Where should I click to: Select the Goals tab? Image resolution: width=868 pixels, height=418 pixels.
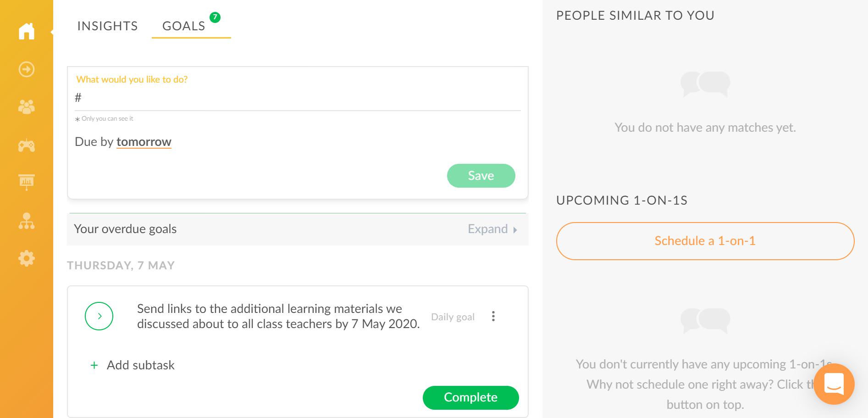tap(184, 26)
